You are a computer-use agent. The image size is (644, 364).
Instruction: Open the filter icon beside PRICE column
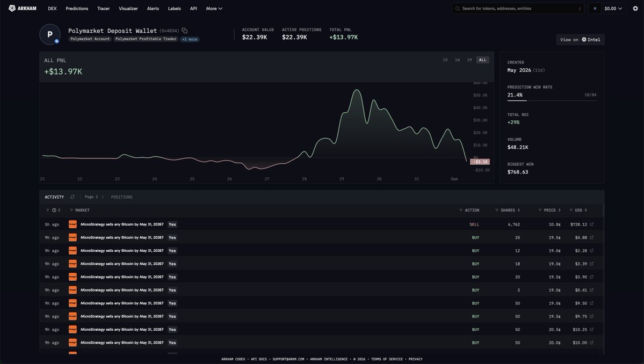[x=540, y=210]
